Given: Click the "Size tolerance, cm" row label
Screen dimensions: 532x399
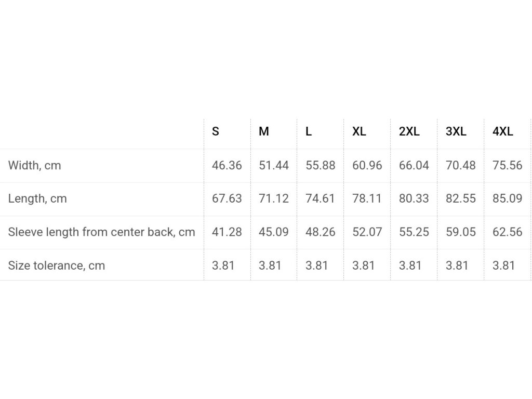Looking at the screenshot, I should coord(57,265).
